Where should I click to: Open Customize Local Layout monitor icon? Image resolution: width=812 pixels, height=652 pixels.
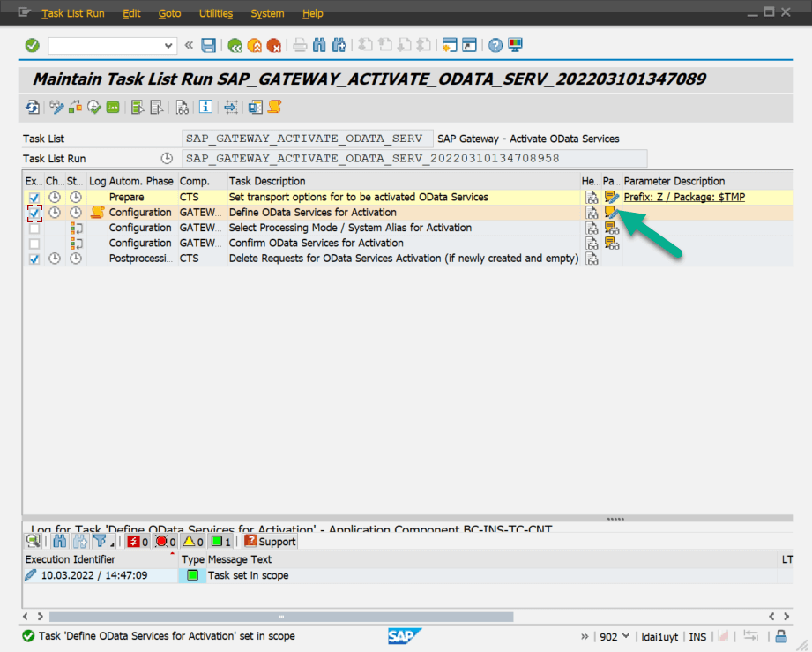click(x=515, y=46)
